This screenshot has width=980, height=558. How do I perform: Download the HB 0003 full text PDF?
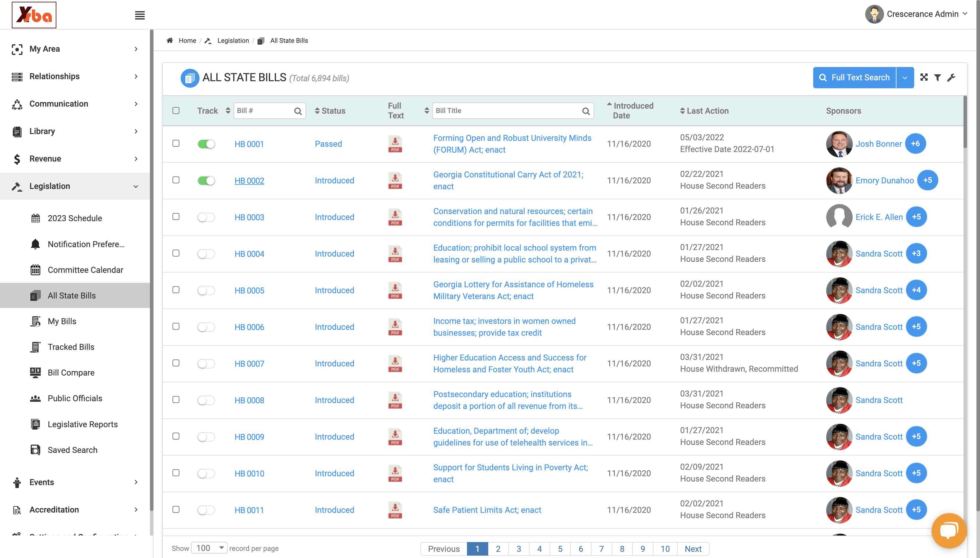[395, 217]
